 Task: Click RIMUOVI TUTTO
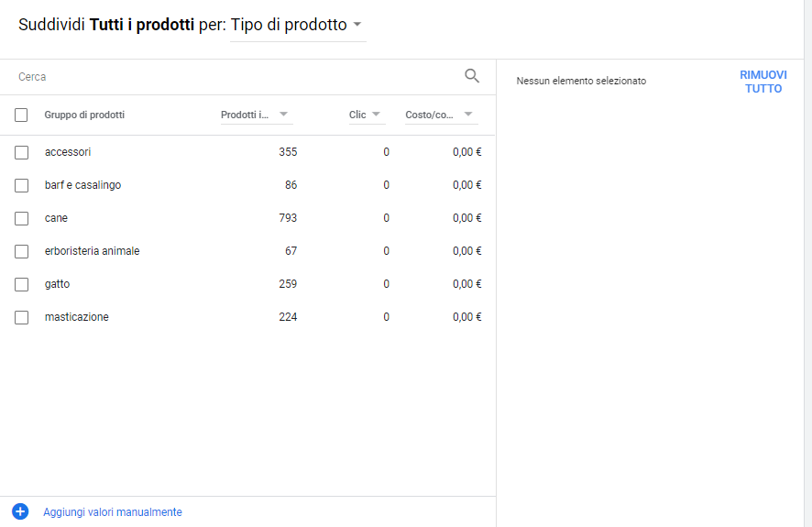763,82
